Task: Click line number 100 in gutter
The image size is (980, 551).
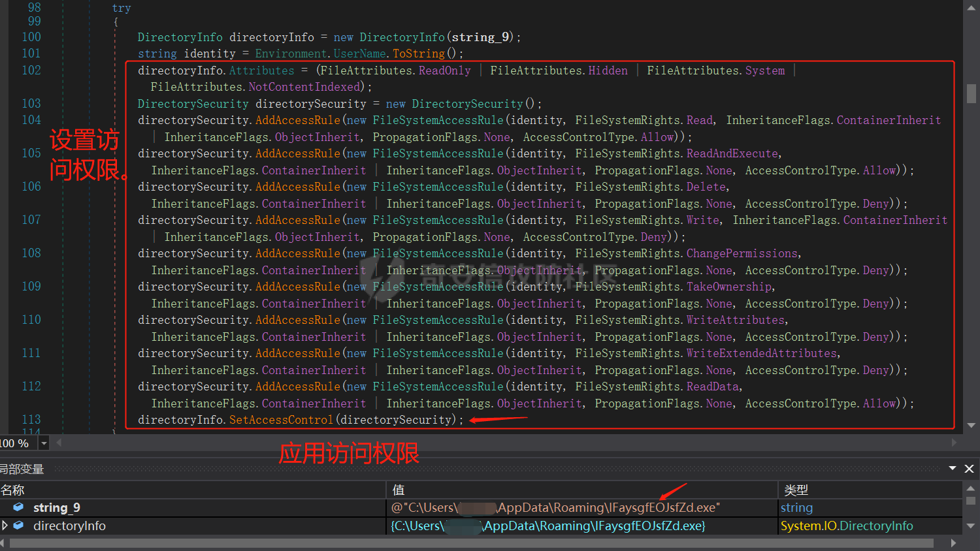Action: 31,37
